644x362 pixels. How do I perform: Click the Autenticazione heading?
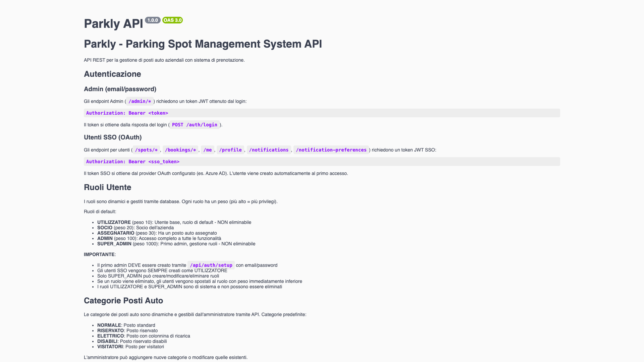pyautogui.click(x=112, y=74)
